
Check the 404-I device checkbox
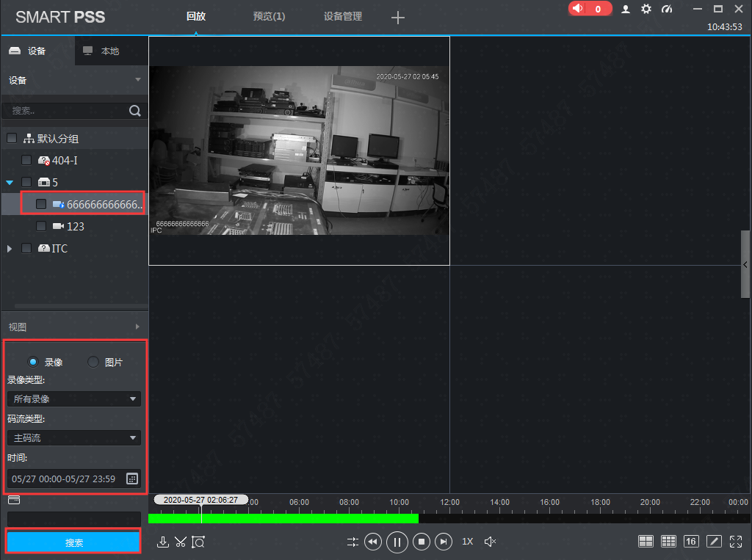click(x=26, y=160)
